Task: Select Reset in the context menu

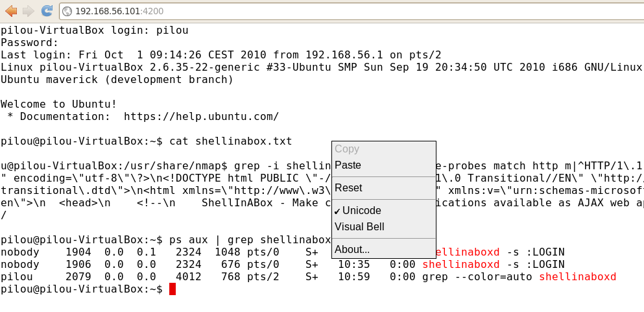Action: pos(348,188)
